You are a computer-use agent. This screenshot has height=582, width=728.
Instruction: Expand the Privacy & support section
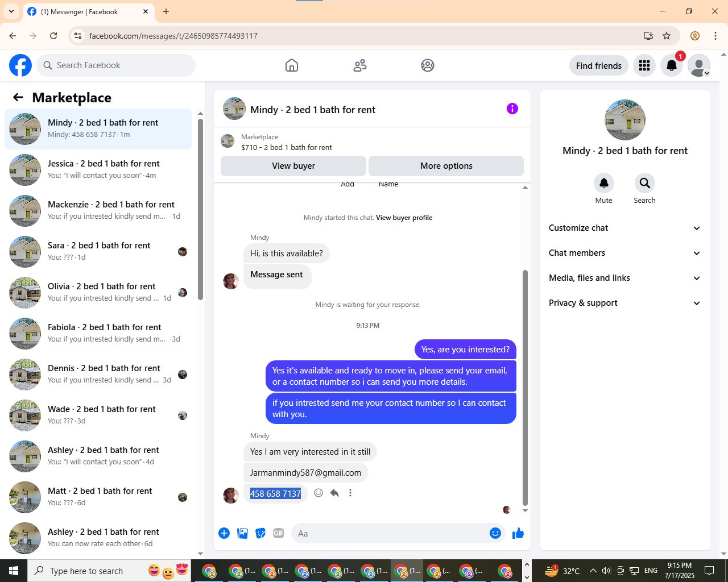point(624,303)
